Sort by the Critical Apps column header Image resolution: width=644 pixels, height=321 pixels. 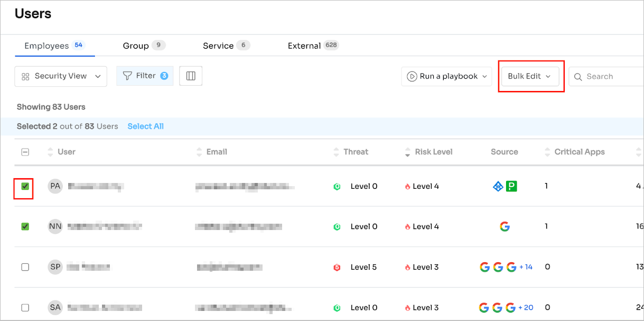(x=574, y=152)
